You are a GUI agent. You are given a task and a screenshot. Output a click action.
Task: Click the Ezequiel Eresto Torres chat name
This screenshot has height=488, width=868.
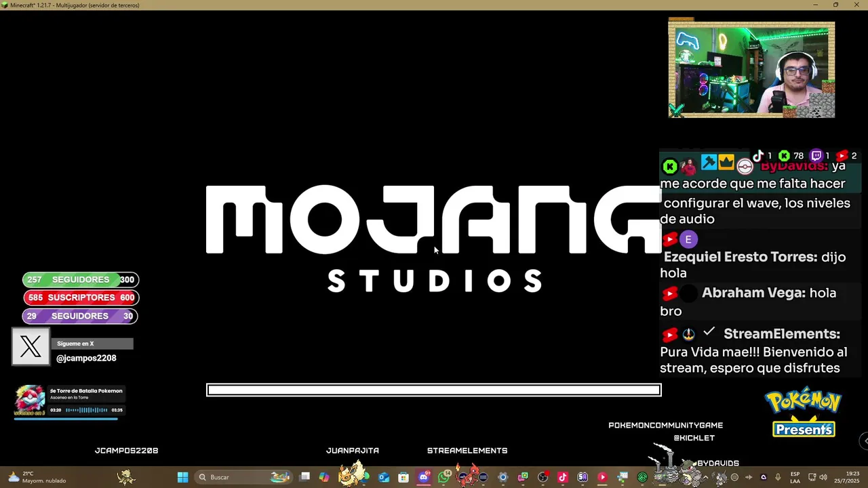coord(741,257)
